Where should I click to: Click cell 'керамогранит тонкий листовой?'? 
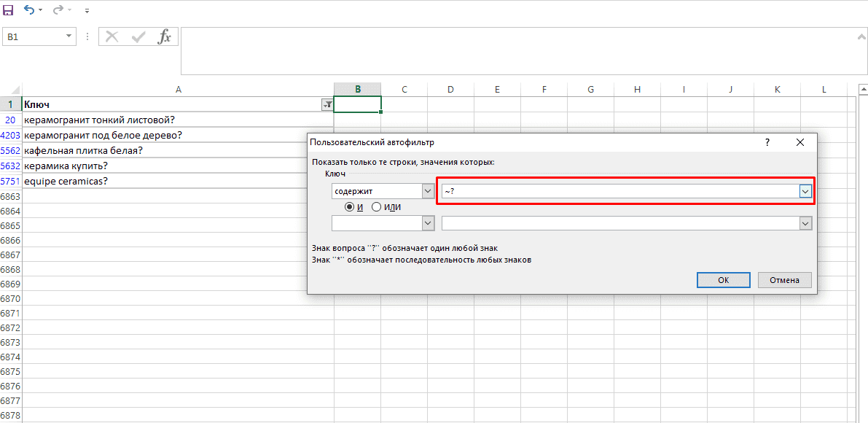pos(178,120)
